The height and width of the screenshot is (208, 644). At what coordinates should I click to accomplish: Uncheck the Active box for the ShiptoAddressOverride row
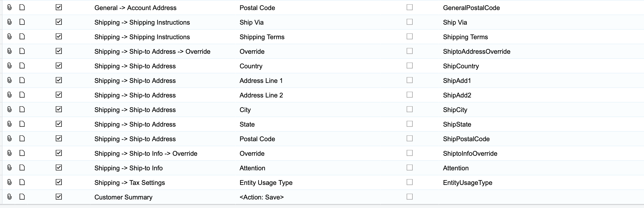pos(59,51)
